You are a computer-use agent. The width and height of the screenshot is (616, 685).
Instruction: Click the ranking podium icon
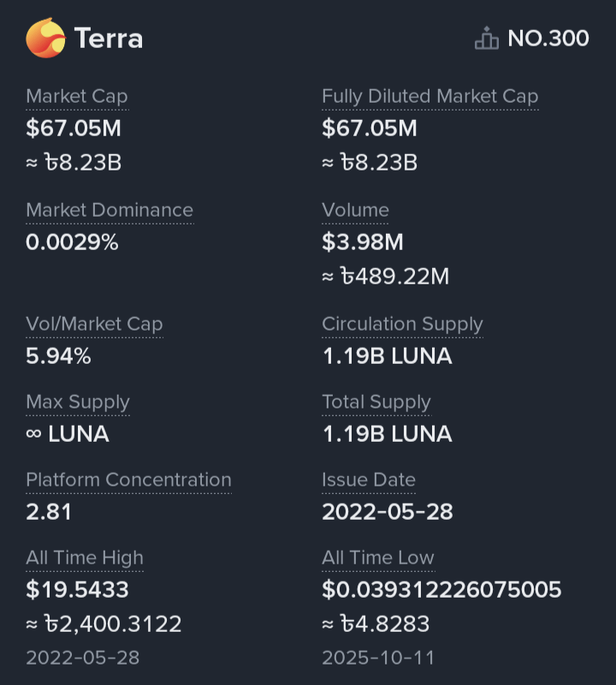(x=486, y=39)
